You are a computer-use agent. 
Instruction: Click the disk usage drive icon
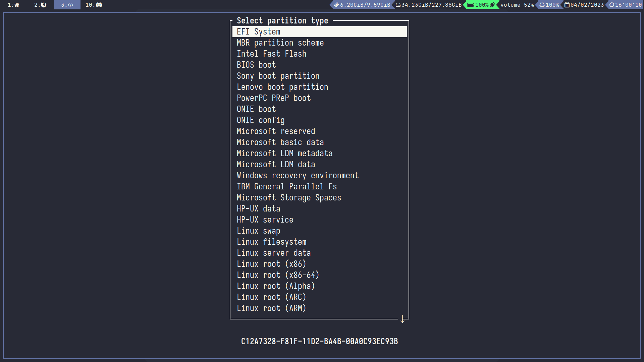point(398,5)
